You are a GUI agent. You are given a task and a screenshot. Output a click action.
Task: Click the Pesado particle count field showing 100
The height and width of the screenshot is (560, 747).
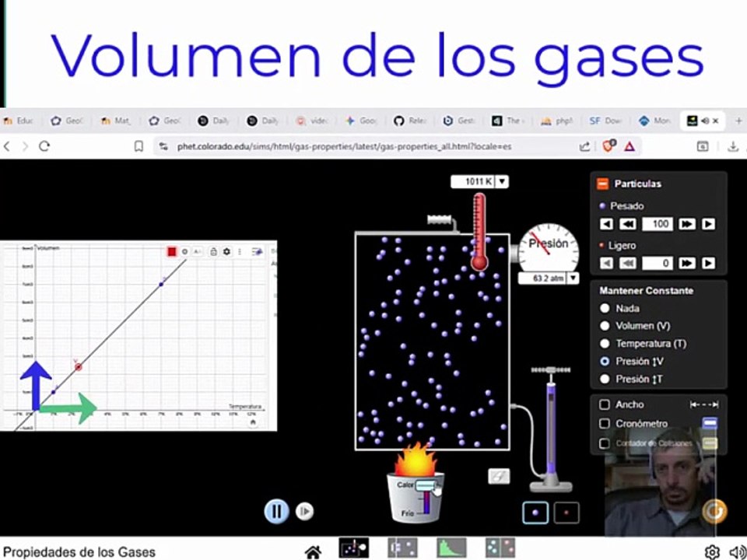pos(658,224)
